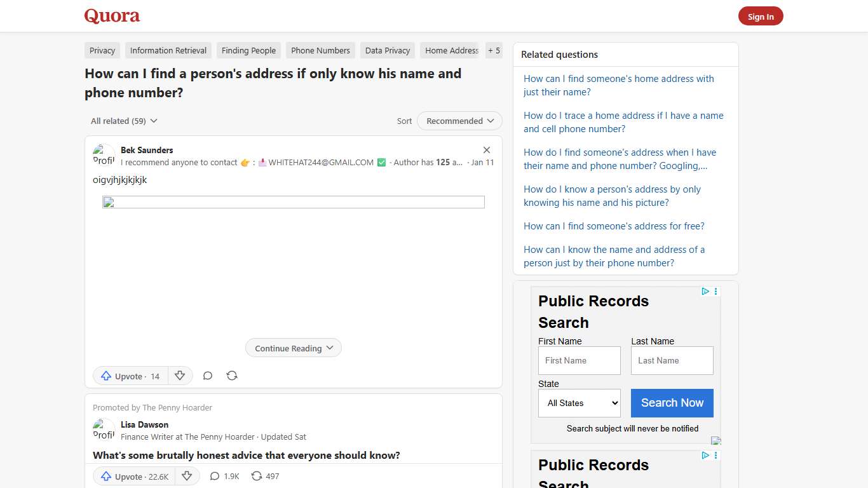The image size is (868, 488).
Task: Click the First Name input field
Action: pos(579,360)
